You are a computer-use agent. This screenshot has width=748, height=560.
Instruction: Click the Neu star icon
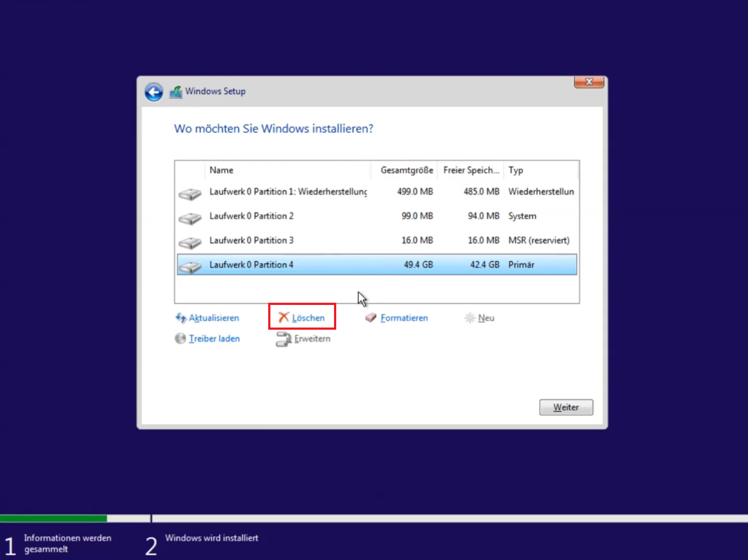pyautogui.click(x=470, y=317)
